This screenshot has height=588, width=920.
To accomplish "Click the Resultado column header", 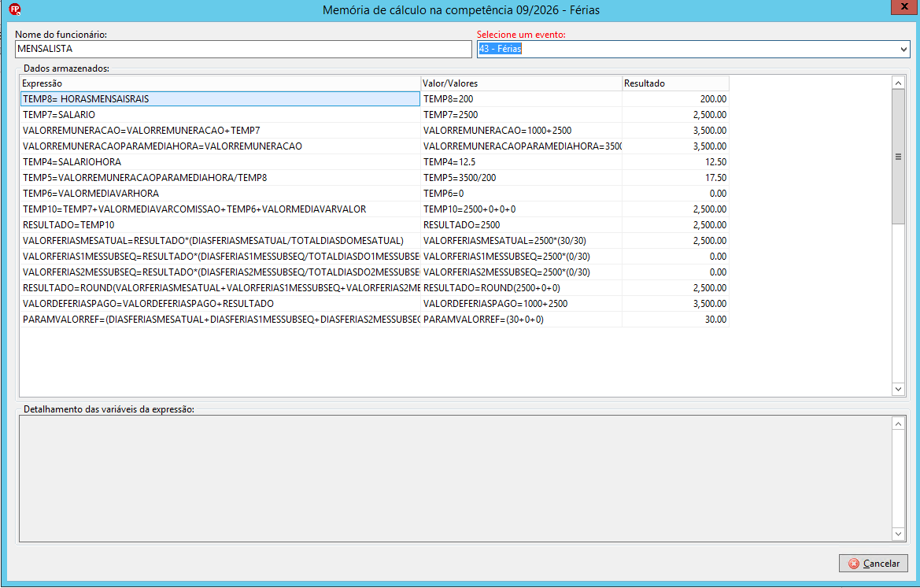I will coord(675,83).
